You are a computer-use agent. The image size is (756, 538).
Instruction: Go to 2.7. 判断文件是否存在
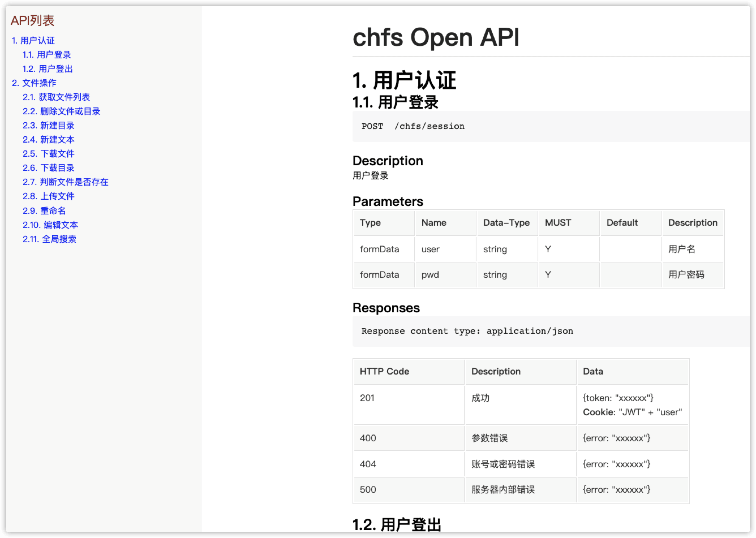pyautogui.click(x=66, y=182)
